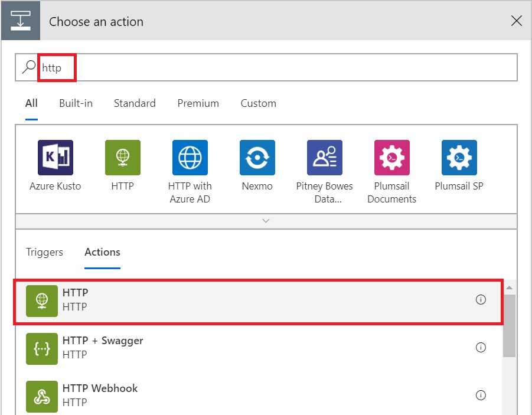Click the actions list scroll-up arrow

coord(509,287)
